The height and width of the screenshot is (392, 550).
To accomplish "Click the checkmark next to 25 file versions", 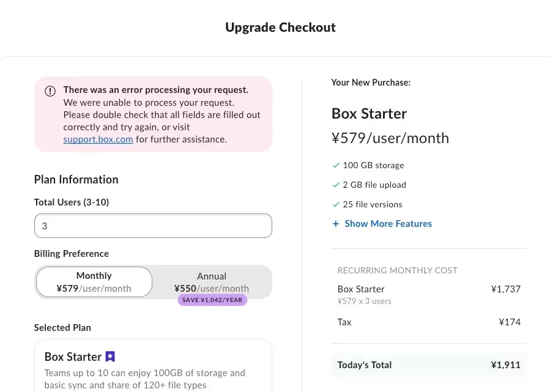I will [336, 204].
